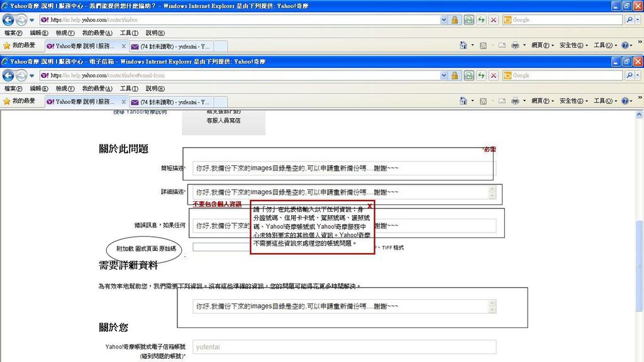Open search provider dropdown in 電子信箱 window
Viewport: 644px width, 362px height.
tap(638, 75)
